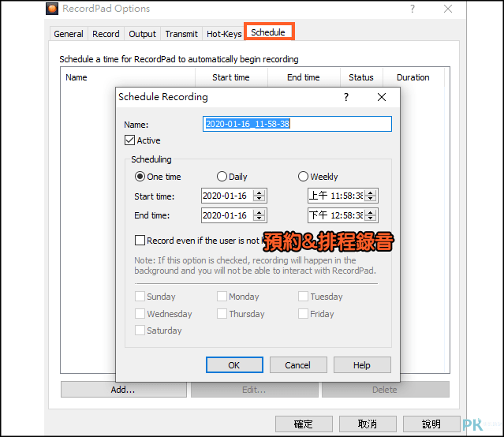The height and width of the screenshot is (437, 504).
Task: Select the Weekly scheduling option
Action: (303, 177)
